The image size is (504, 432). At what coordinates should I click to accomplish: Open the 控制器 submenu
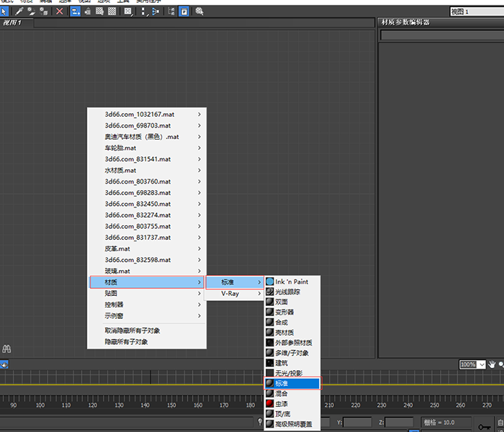[x=147, y=305]
